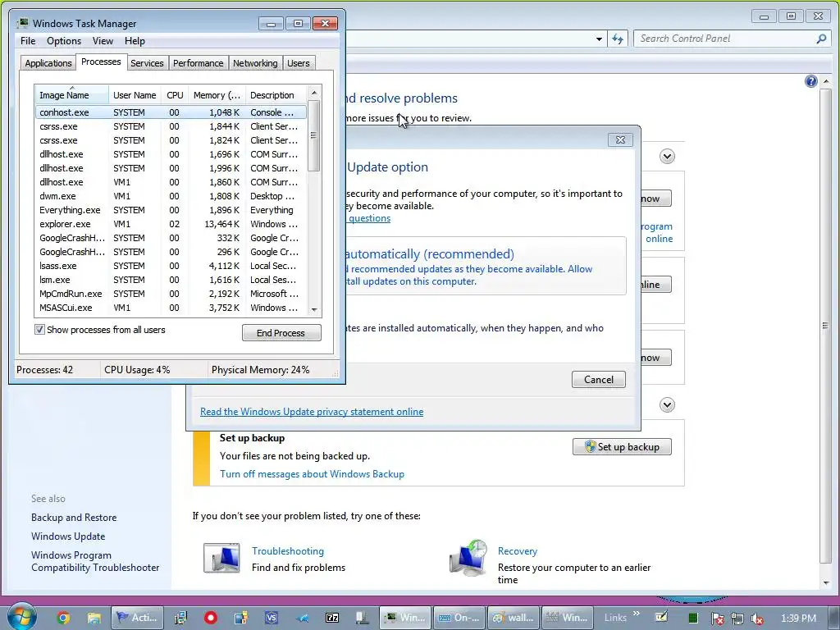840x630 pixels.
Task: Switch to the Networking tab
Action: pos(255,63)
